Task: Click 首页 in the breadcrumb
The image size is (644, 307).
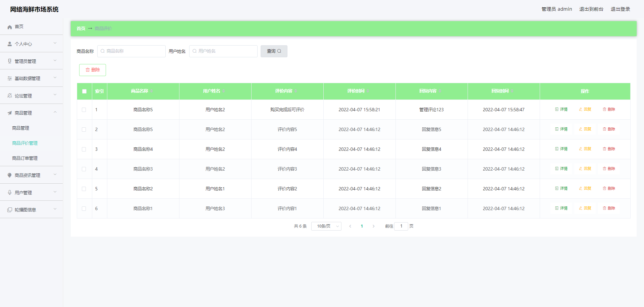Action: pos(81,28)
